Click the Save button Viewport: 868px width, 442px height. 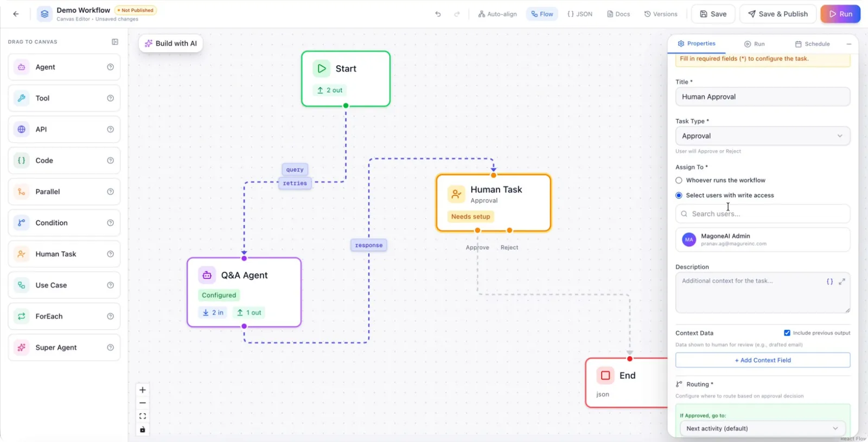tap(713, 14)
